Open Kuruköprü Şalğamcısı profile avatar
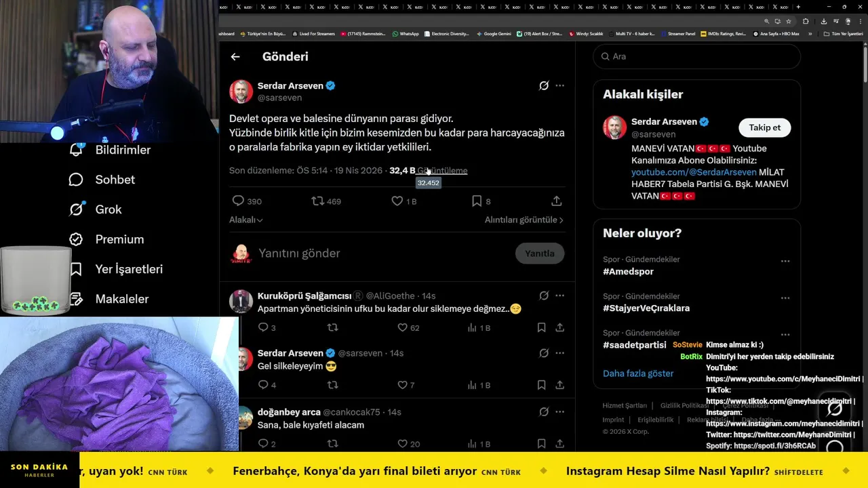 coord(241,302)
